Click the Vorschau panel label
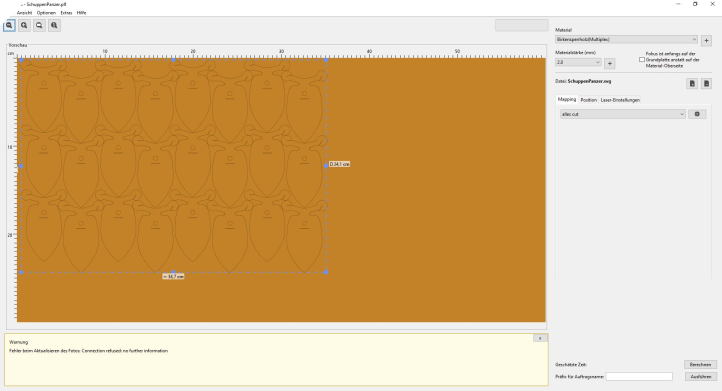Image resolution: width=722 pixels, height=391 pixels. tap(17, 45)
